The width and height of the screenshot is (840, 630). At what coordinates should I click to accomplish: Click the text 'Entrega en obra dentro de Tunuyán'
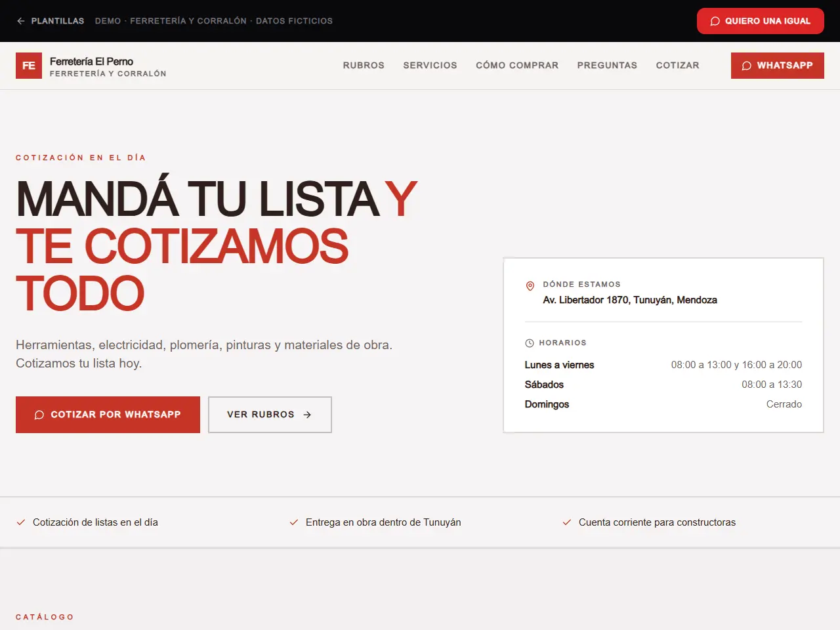pos(383,522)
